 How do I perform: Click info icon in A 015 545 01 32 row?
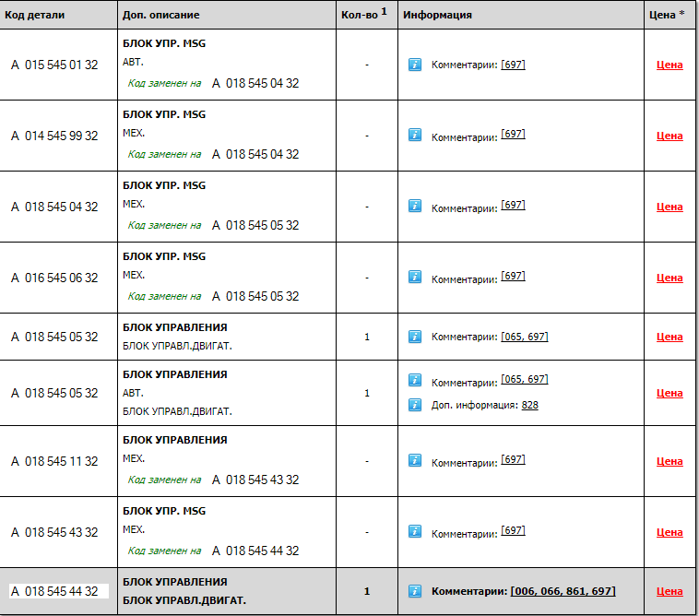click(415, 65)
